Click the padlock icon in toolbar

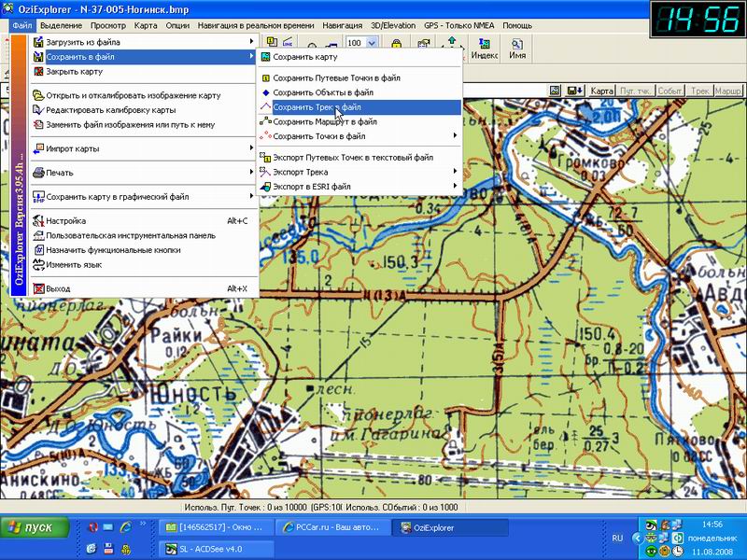tap(397, 44)
